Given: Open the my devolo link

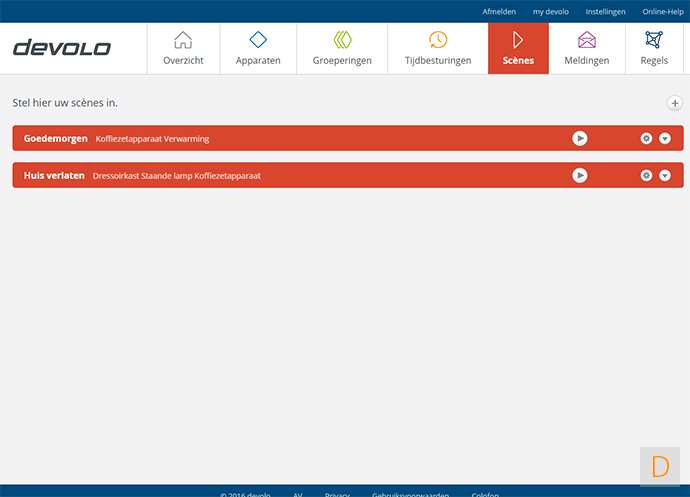Looking at the screenshot, I should pos(551,11).
